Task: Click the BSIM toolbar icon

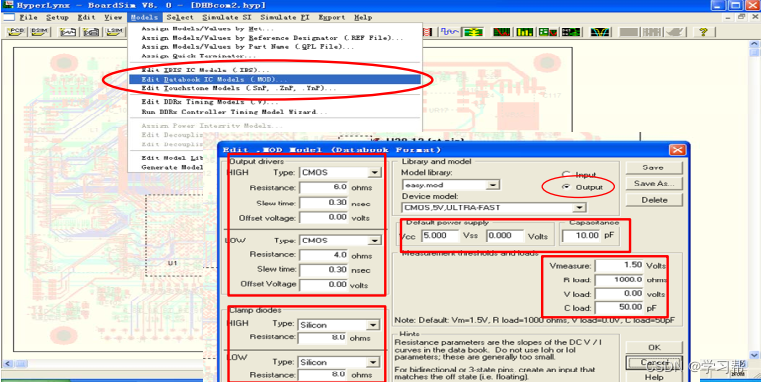Action: coord(38,32)
